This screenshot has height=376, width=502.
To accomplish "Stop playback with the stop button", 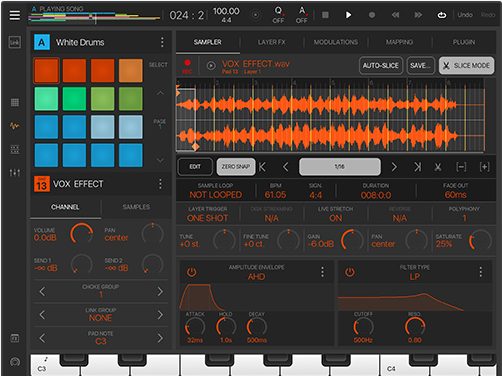I will 325,15.
